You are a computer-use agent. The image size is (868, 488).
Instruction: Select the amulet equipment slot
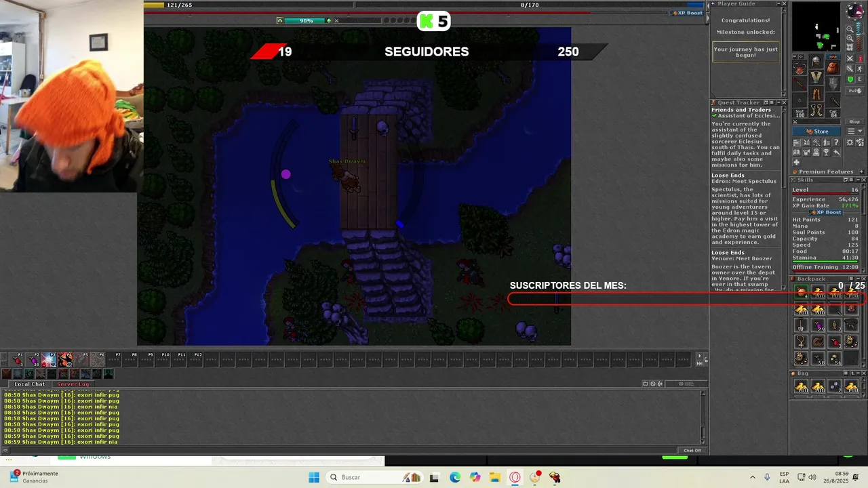800,68
